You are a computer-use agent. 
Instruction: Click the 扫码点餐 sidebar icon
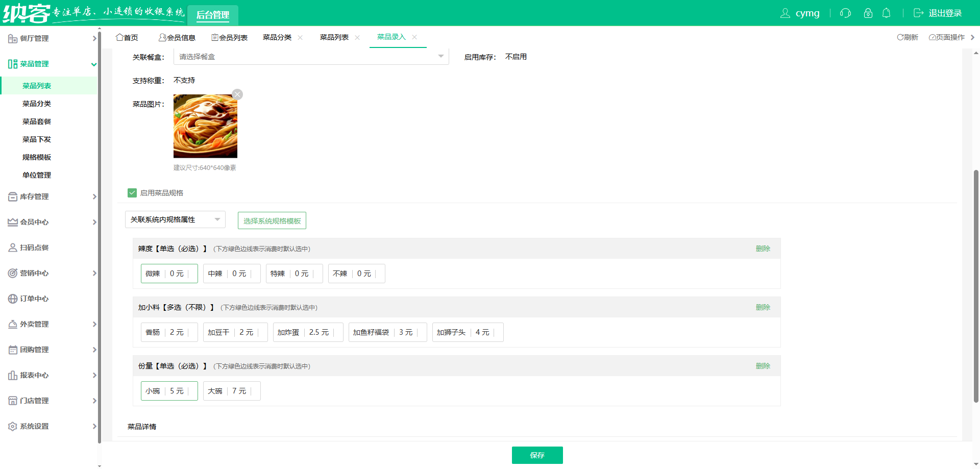coord(13,248)
